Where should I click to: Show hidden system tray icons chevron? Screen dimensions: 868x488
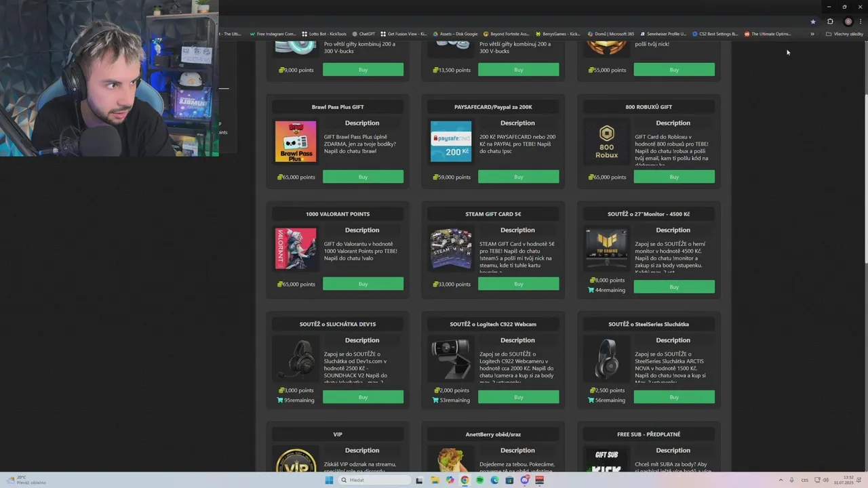tap(781, 480)
